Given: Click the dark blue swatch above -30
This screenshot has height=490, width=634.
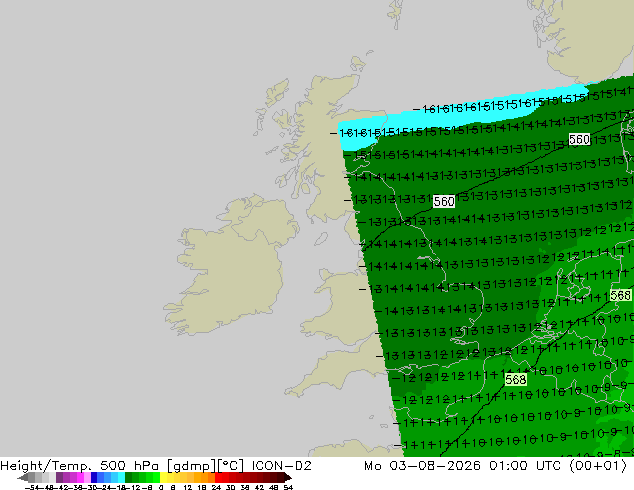Looking at the screenshot, I should [x=94, y=477].
